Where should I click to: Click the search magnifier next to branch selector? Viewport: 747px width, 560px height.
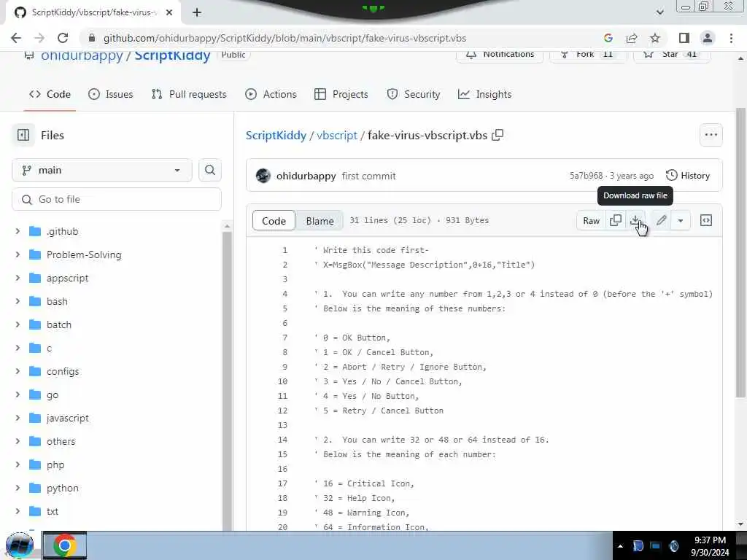tap(210, 170)
